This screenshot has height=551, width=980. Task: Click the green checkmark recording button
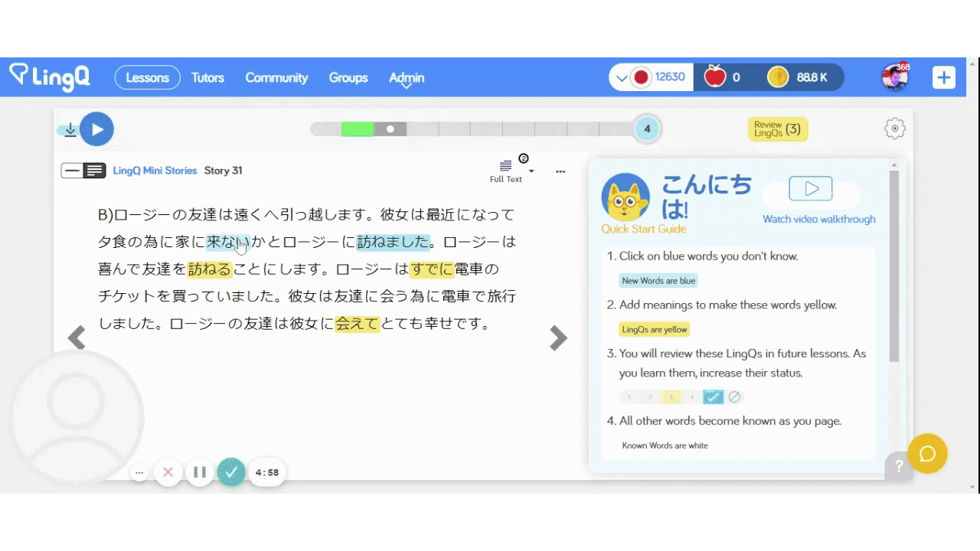(231, 472)
